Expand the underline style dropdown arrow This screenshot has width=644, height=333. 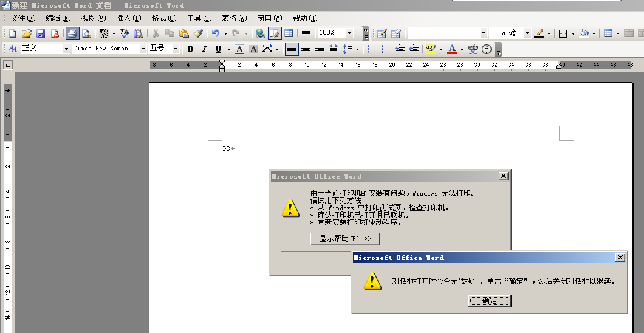(229, 49)
